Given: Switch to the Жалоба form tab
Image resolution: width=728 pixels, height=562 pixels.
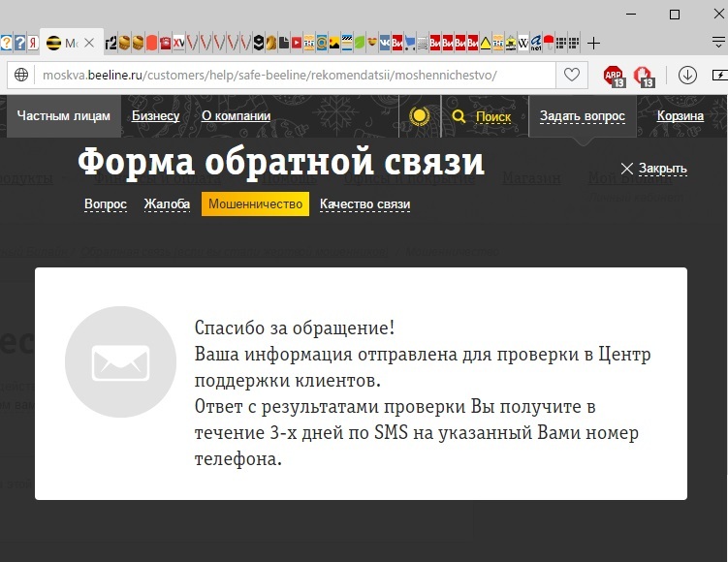Looking at the screenshot, I should (167, 204).
